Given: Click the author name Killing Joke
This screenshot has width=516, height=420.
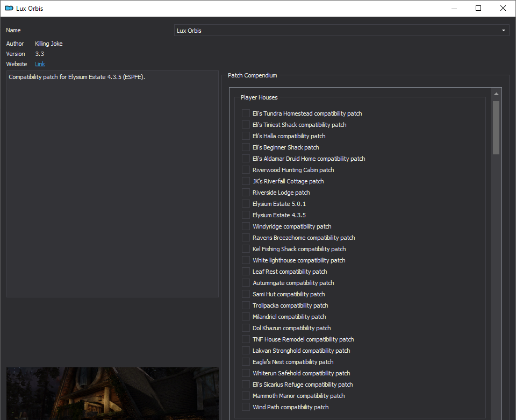Looking at the screenshot, I should pos(49,44).
